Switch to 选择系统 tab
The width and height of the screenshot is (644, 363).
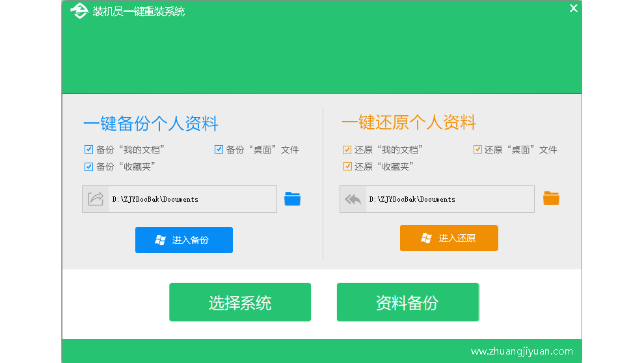240,302
